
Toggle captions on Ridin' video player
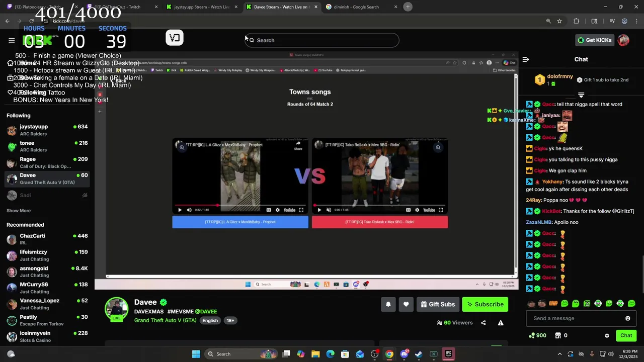(408, 210)
